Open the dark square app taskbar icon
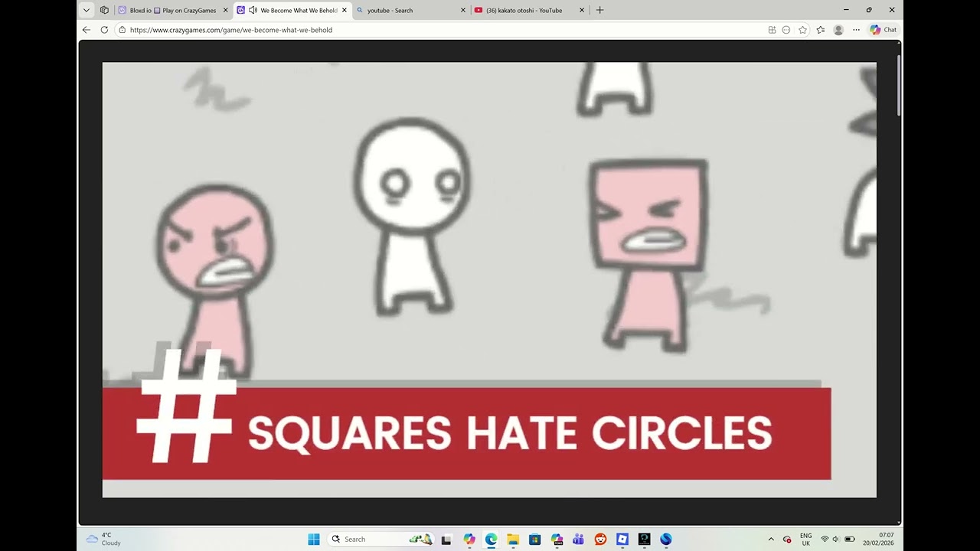The height and width of the screenshot is (551, 980). tap(645, 539)
